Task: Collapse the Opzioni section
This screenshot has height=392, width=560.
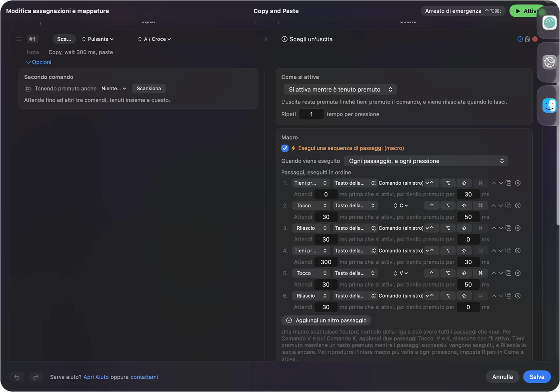Action: [x=39, y=62]
